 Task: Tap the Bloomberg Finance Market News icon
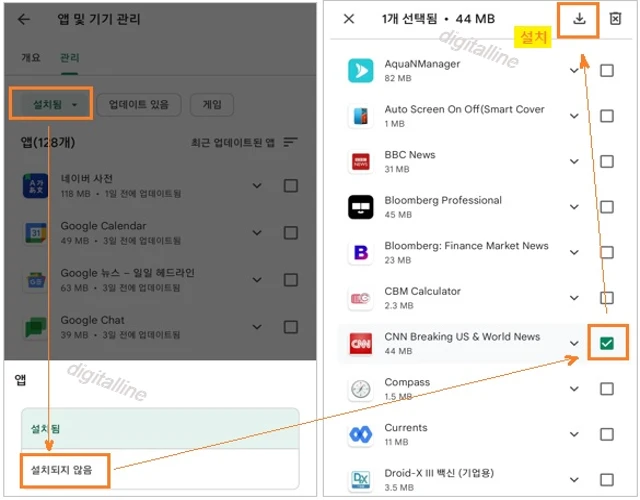360,253
